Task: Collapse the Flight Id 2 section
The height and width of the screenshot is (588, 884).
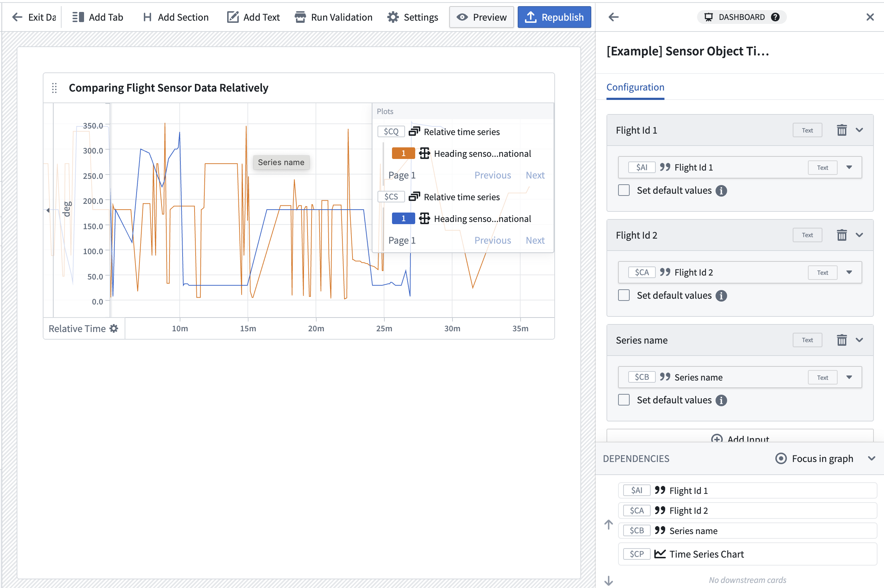Action: [x=859, y=235]
